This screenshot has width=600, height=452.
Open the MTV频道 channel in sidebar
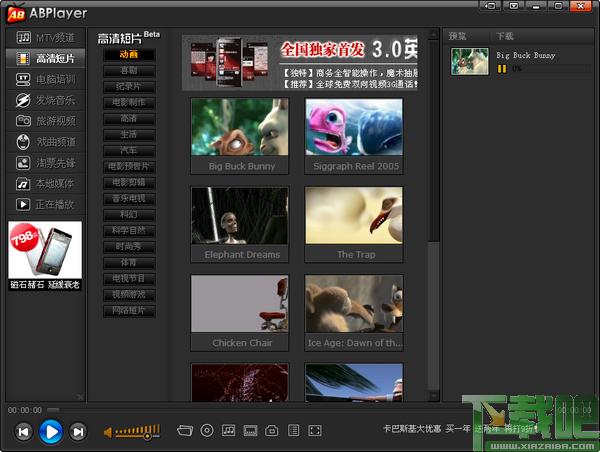coord(46,38)
